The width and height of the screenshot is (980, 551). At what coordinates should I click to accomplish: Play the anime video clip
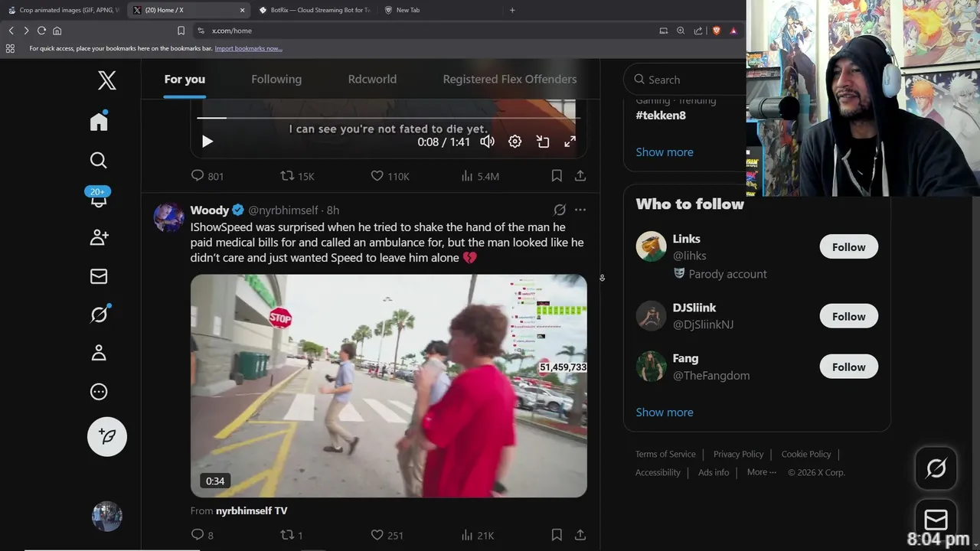click(x=207, y=142)
